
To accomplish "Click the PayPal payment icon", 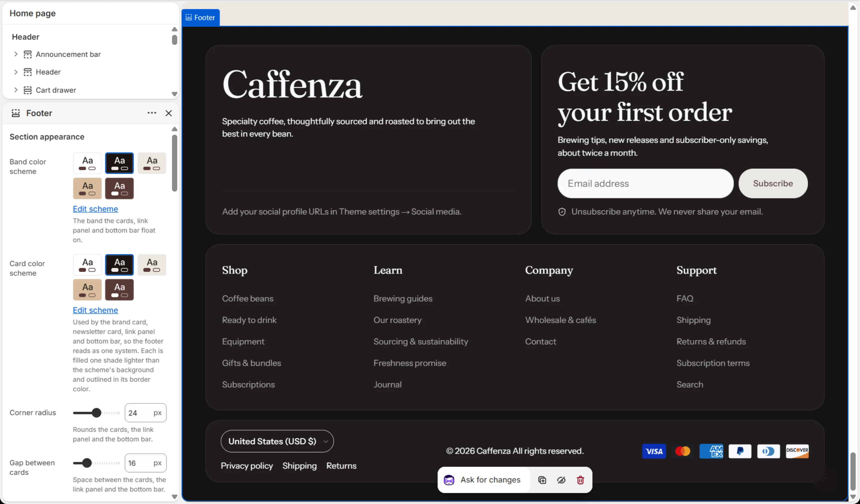I will [x=740, y=451].
